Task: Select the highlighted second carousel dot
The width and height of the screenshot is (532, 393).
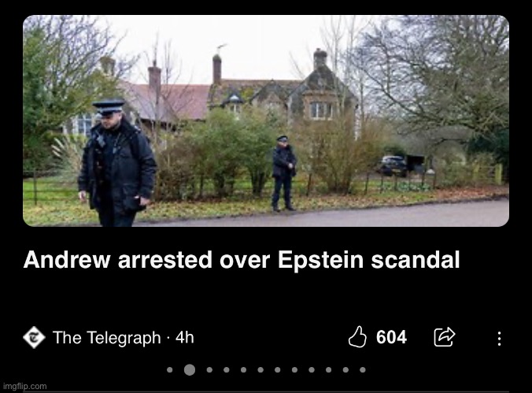Action: 190,370
